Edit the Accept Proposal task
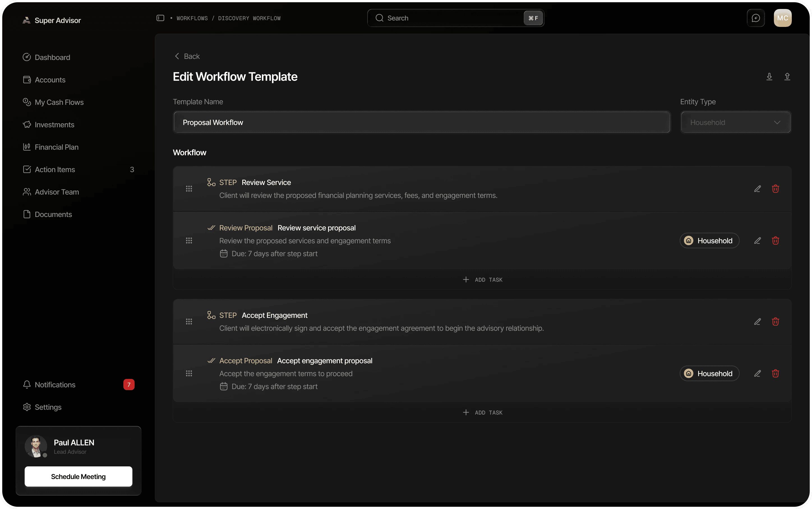812x509 pixels. click(757, 374)
